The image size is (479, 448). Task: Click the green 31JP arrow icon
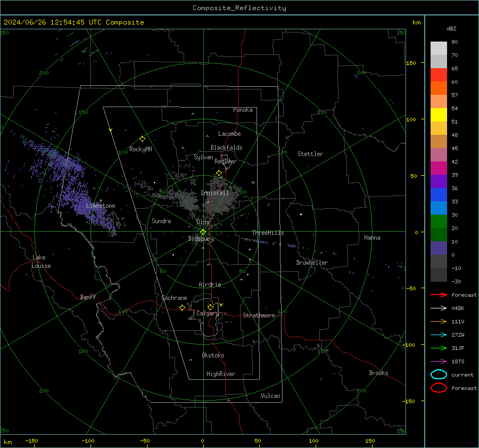[439, 348]
